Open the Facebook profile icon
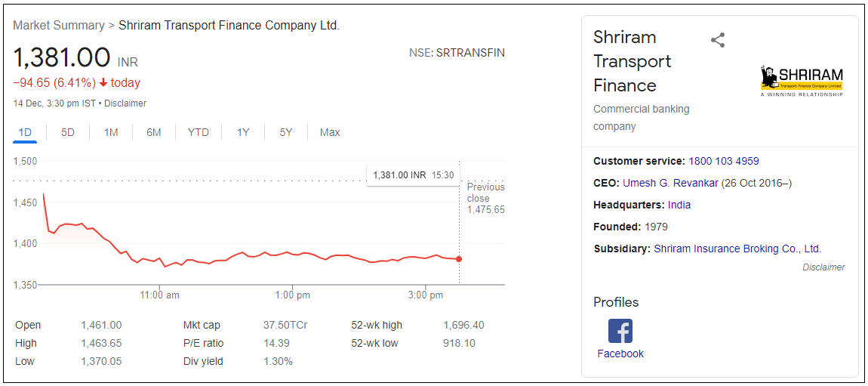This screenshot has width=868, height=386. pyautogui.click(x=620, y=331)
